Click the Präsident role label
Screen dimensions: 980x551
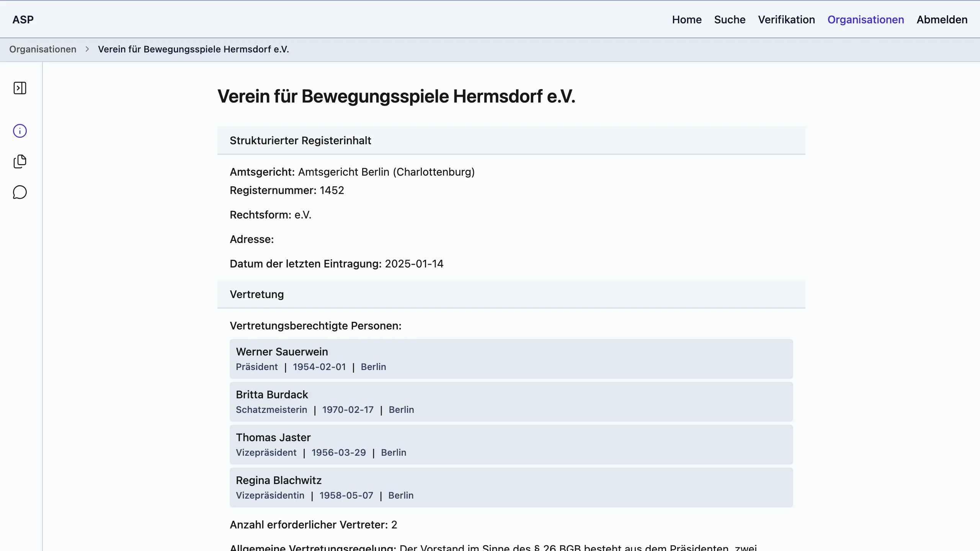256,367
